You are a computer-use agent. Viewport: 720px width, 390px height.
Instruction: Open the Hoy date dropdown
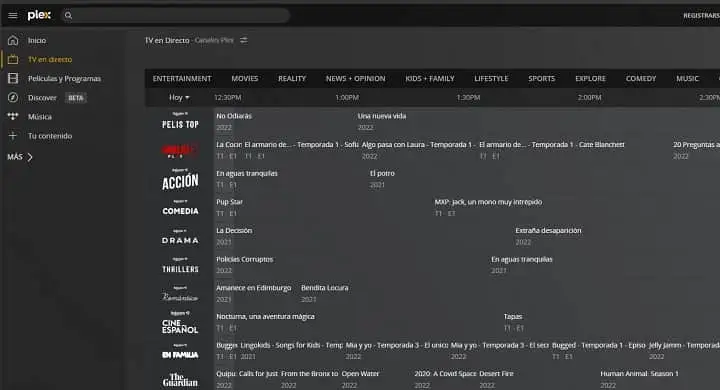(179, 97)
